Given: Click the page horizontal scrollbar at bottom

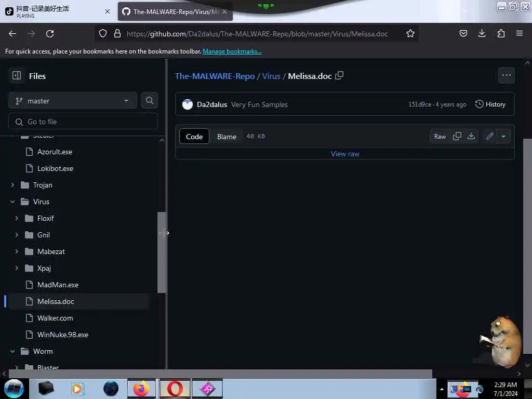Looking at the screenshot, I should click(x=220, y=374).
